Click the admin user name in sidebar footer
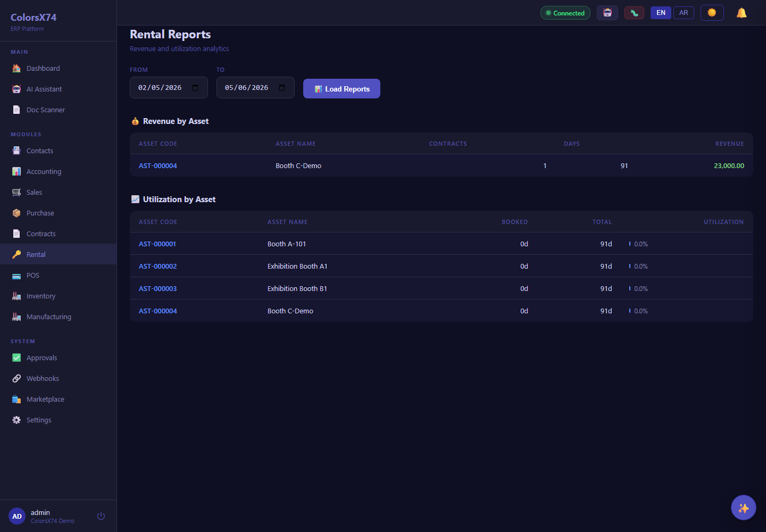 (40, 513)
